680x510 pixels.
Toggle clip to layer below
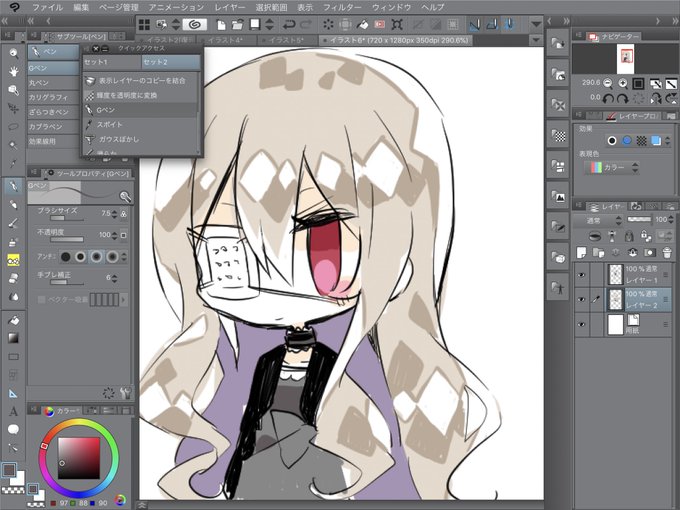click(595, 236)
